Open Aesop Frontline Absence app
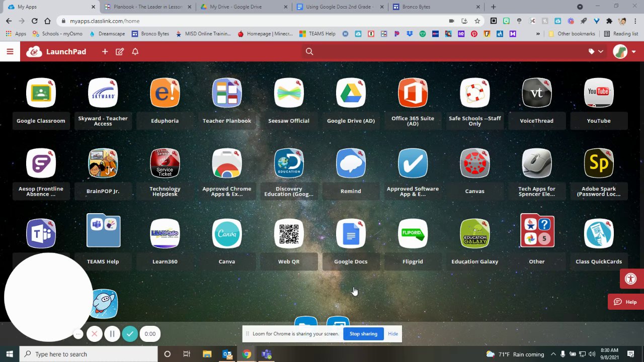 [x=41, y=163]
